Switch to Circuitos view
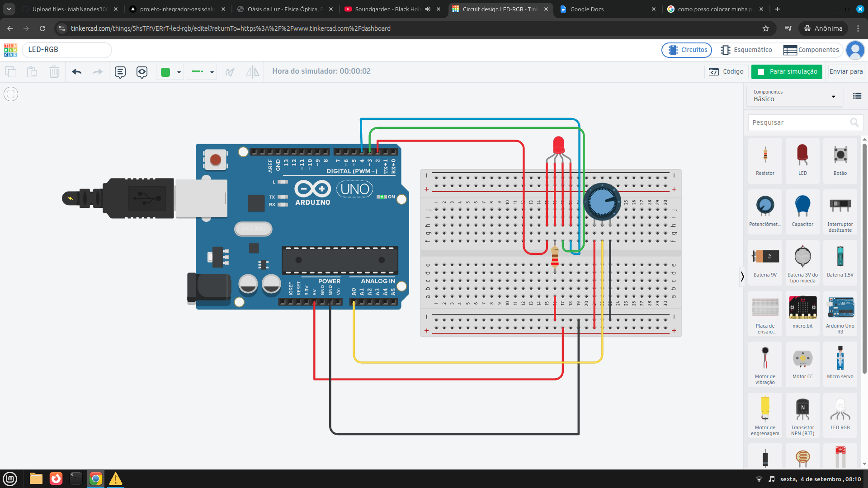The height and width of the screenshot is (488, 868). (687, 50)
